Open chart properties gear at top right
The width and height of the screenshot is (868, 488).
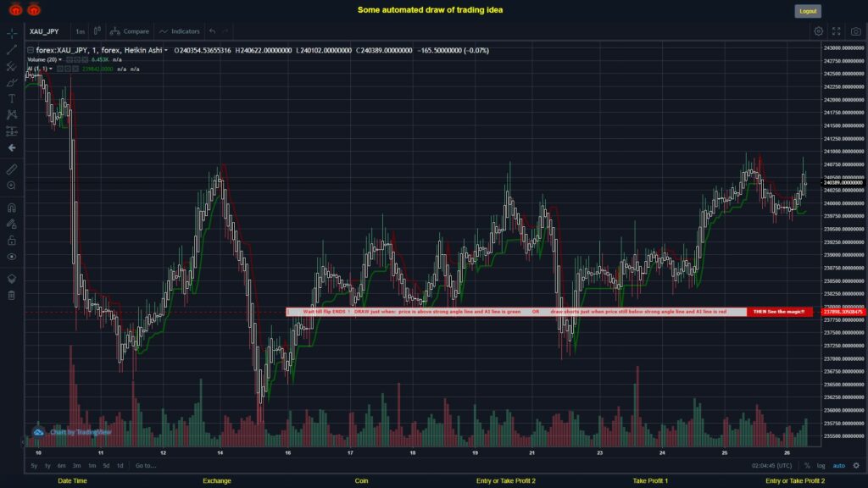[818, 31]
